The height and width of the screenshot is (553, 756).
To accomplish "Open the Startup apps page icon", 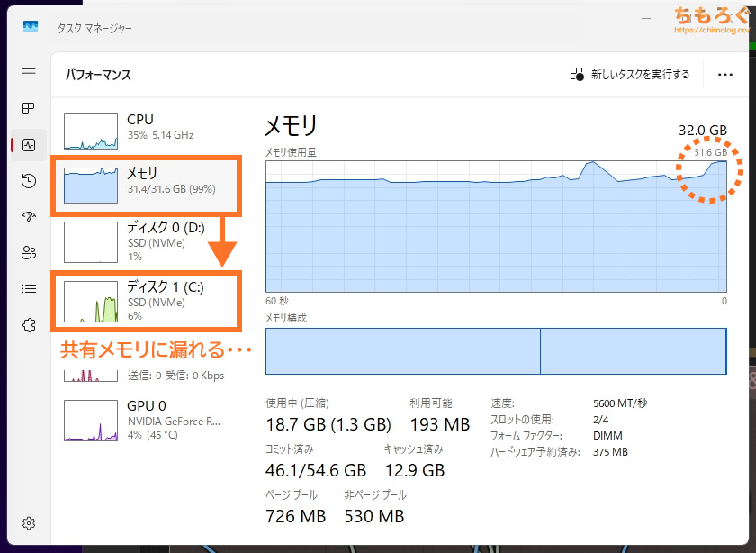I will click(x=29, y=217).
